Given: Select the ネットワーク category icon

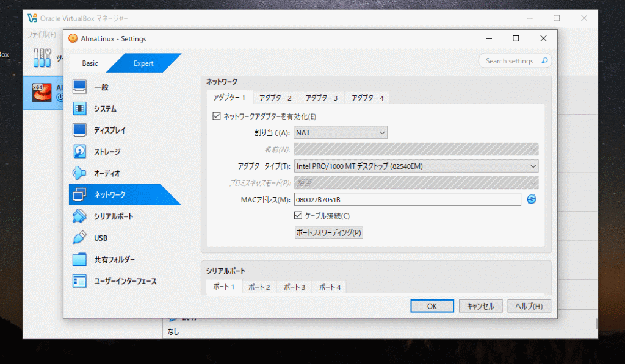Looking at the screenshot, I should (x=79, y=194).
